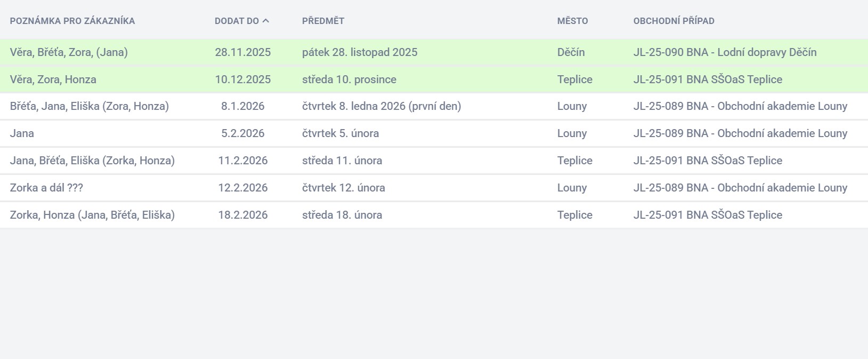The height and width of the screenshot is (359, 868).
Task: Click subject čtvrtek 8. ledna 2026 (první den)
Action: click(x=382, y=106)
